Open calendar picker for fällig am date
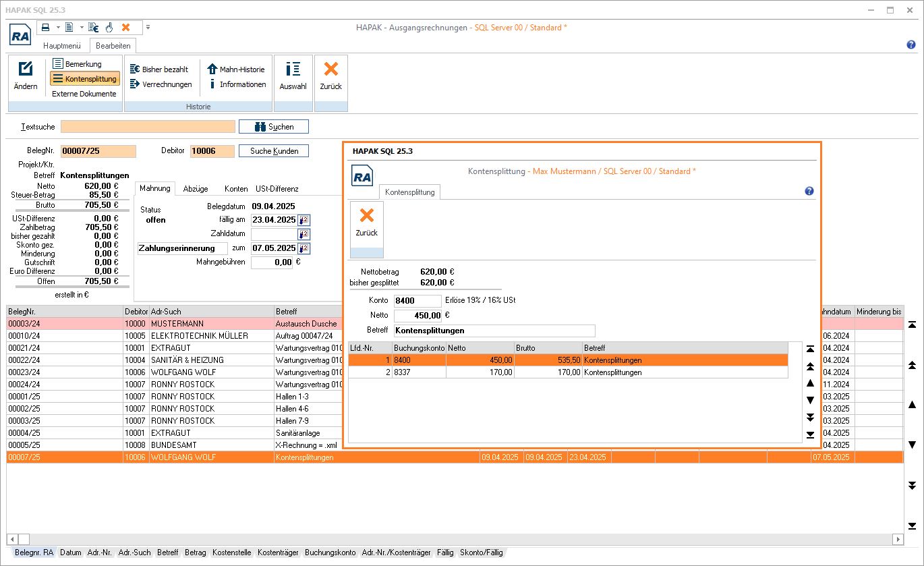The image size is (924, 566). 304,220
